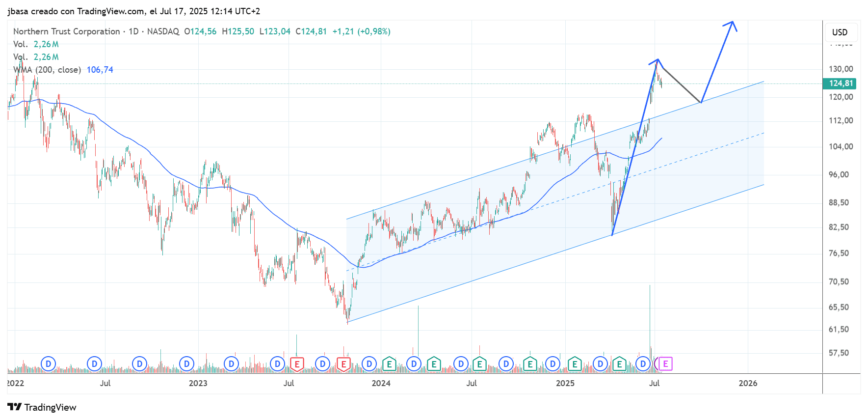Click the change value +1,21 (+0,98%)
Image resolution: width=868 pixels, height=420 pixels.
[362, 31]
